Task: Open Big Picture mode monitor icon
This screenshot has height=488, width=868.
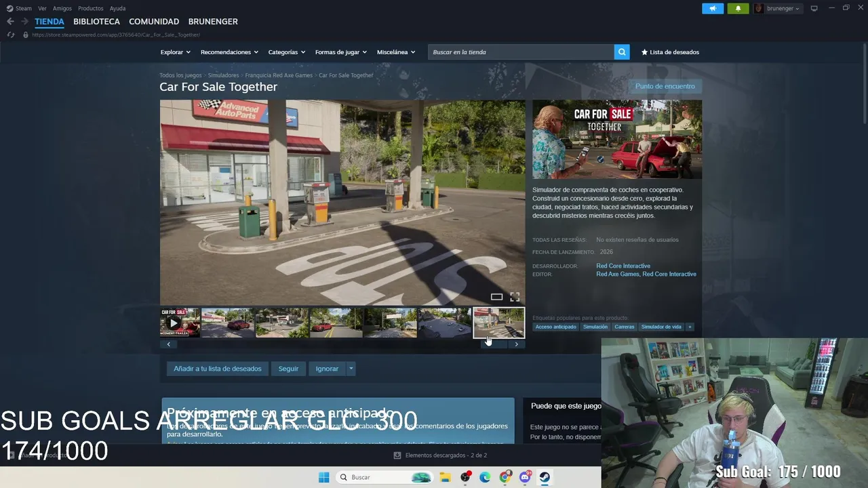Action: (x=814, y=8)
